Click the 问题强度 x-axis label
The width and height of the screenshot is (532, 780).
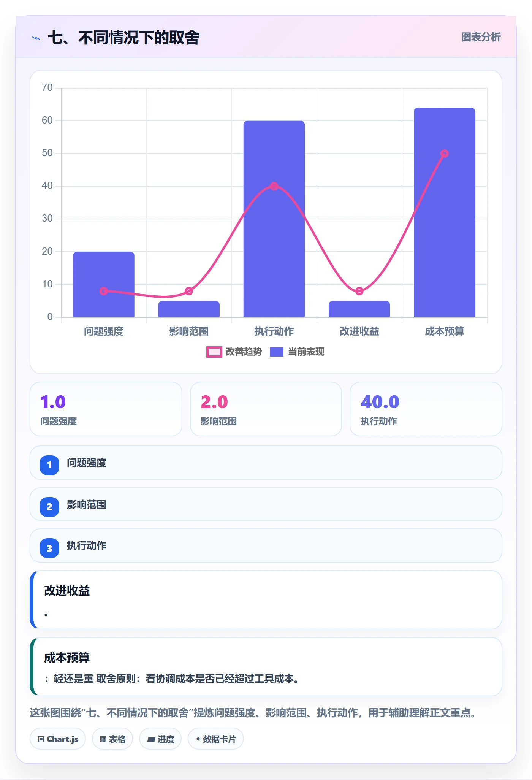(104, 331)
